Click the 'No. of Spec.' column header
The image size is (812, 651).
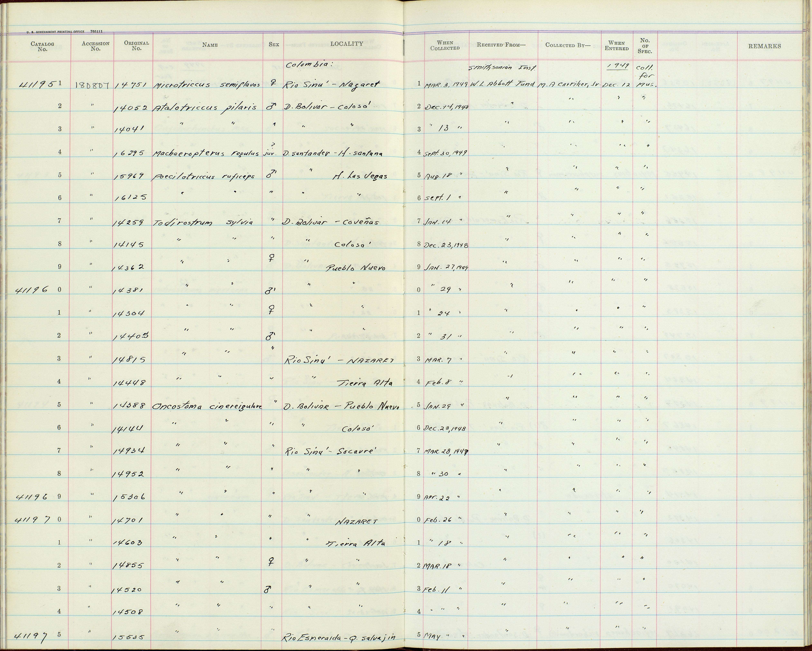645,46
